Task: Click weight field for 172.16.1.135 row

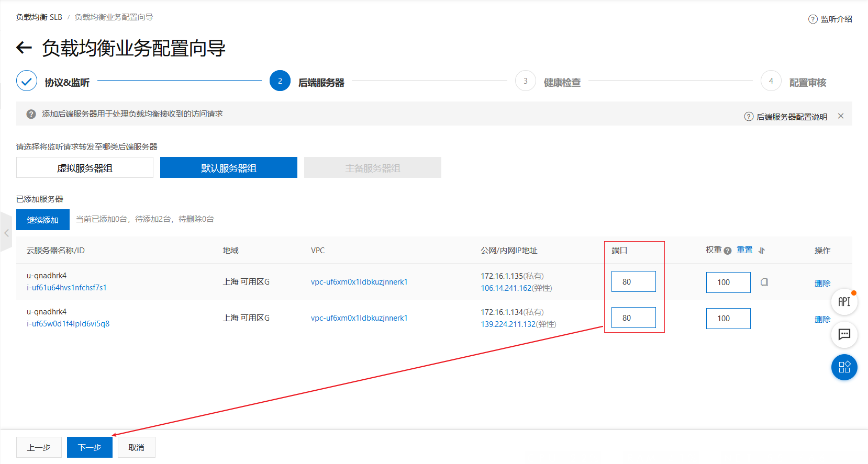Action: (x=728, y=282)
